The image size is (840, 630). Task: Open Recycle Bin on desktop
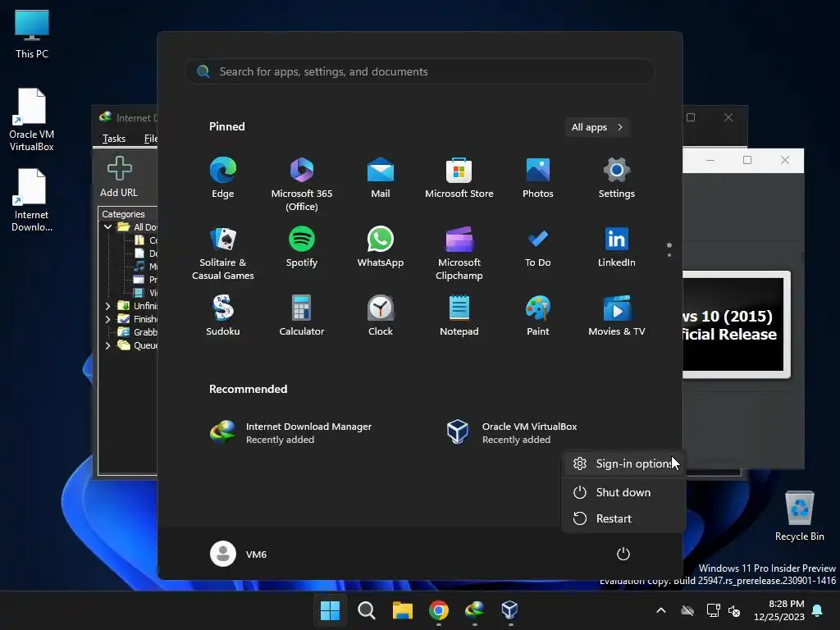(799, 516)
